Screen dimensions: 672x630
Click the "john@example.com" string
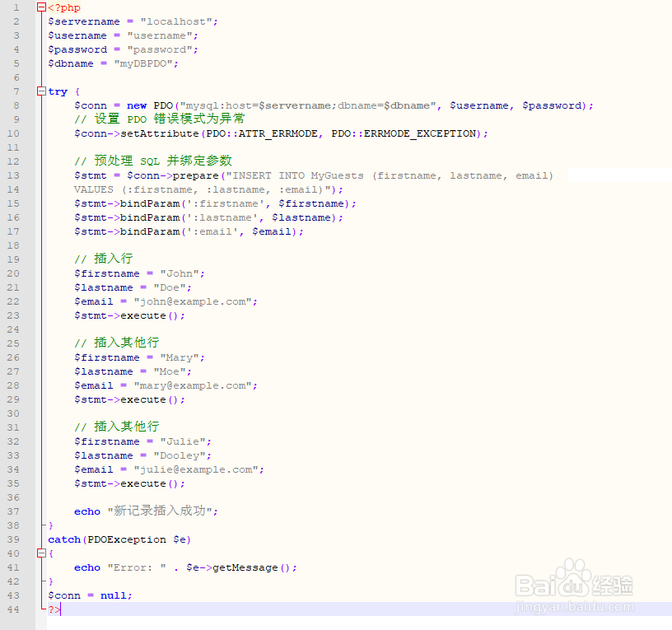point(199,301)
